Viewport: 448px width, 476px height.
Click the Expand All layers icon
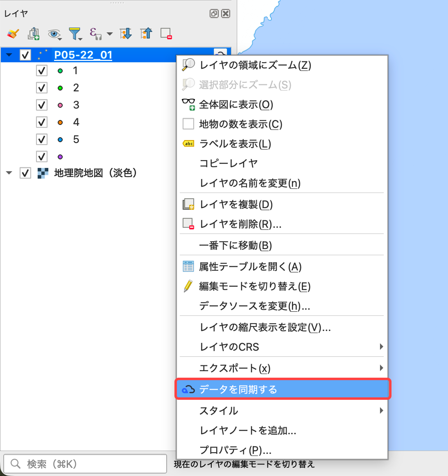point(126,34)
